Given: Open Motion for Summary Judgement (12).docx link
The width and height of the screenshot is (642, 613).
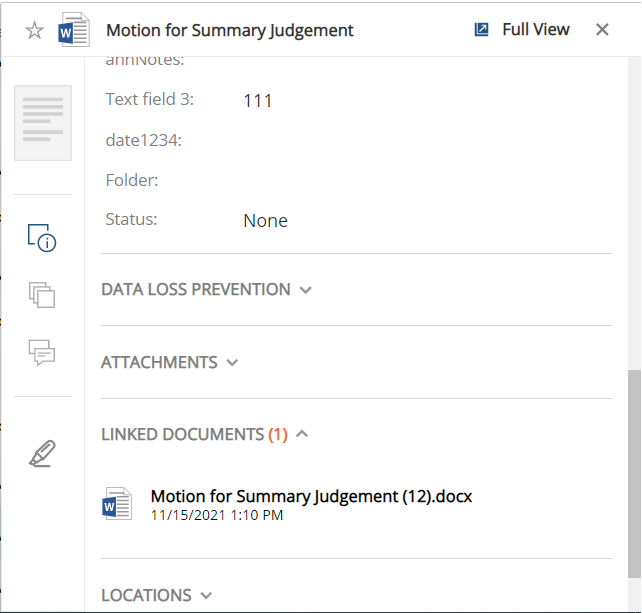Looking at the screenshot, I should (311, 497).
